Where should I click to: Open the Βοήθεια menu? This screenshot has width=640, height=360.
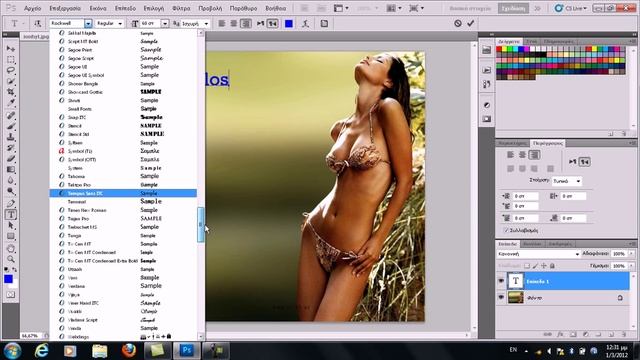click(x=276, y=8)
